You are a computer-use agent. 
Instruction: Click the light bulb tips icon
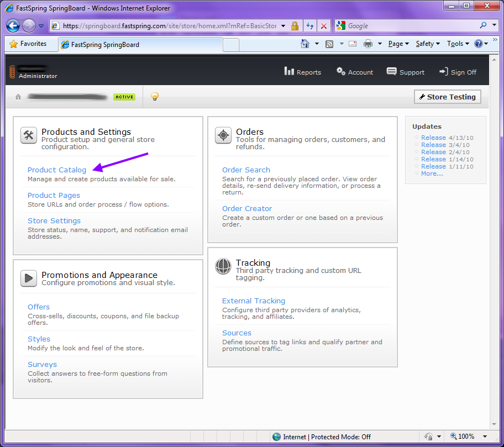pyautogui.click(x=155, y=96)
